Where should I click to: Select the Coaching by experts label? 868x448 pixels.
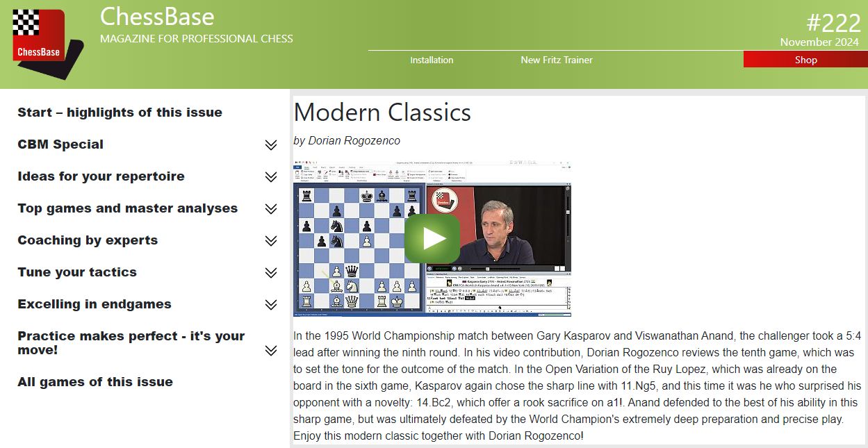[x=88, y=240]
